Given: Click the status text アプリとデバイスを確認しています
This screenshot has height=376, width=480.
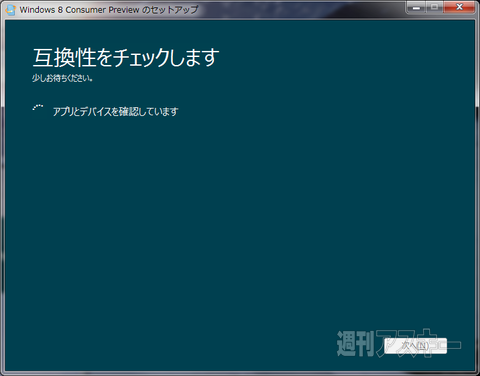Looking at the screenshot, I should click(115, 111).
